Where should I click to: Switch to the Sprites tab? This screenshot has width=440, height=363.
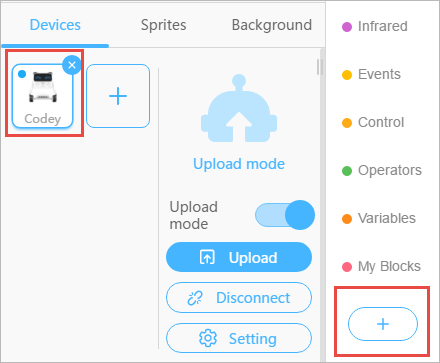coord(163,25)
